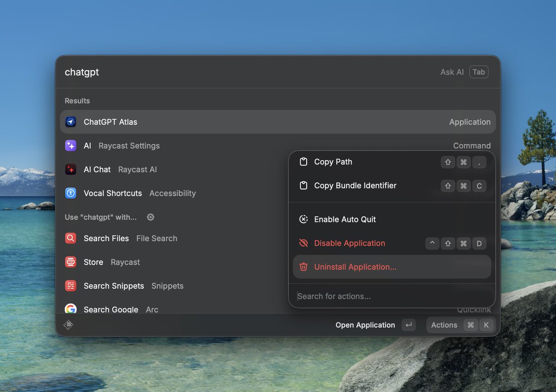Open fallback settings gear beside Use "chatgpt" with

(150, 217)
